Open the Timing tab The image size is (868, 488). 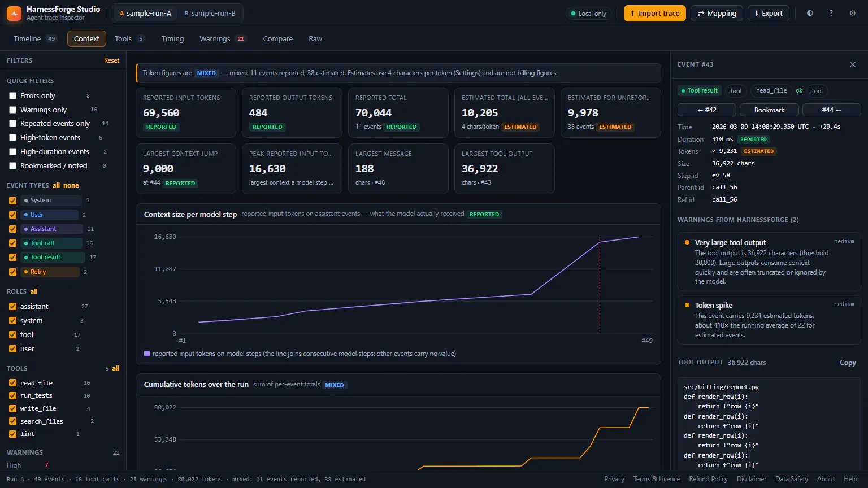172,38
